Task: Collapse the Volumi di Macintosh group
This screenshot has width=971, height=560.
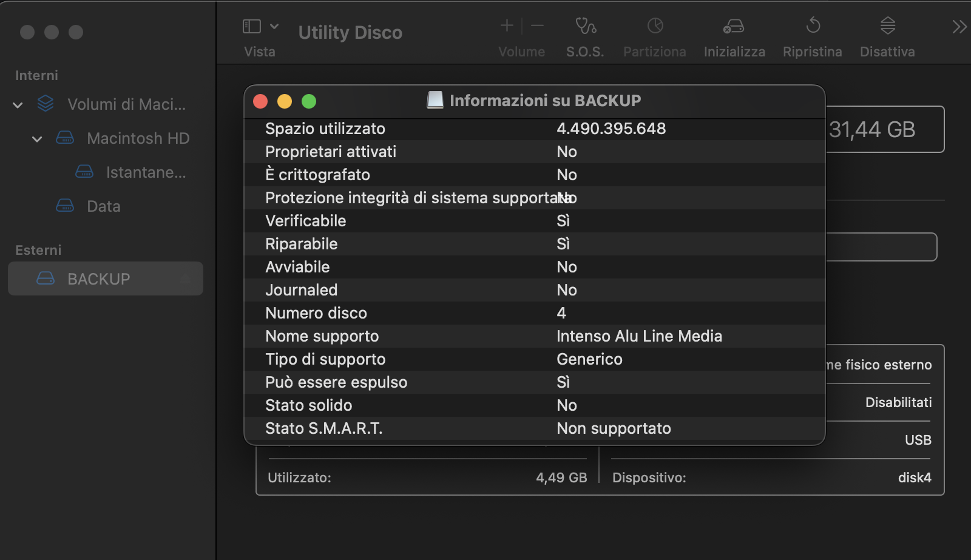Action: point(17,104)
